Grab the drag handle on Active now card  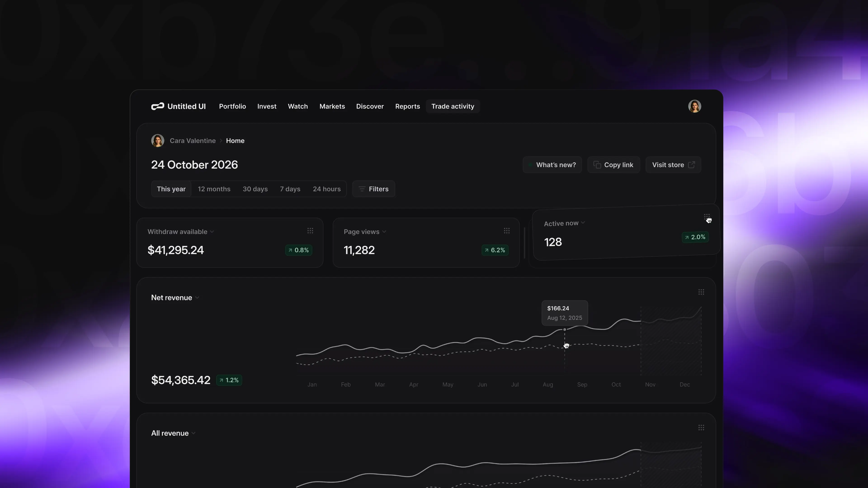click(x=707, y=217)
